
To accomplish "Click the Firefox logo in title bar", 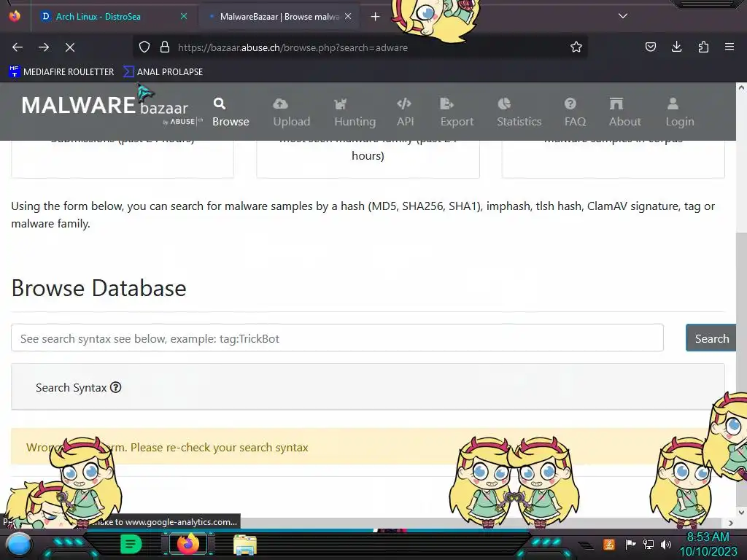I will 15,16.
